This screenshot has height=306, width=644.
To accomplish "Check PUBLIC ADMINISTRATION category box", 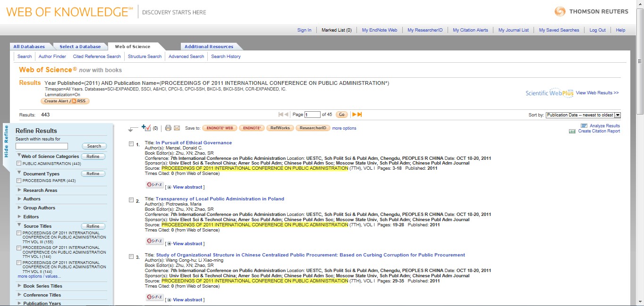I will click(19, 164).
